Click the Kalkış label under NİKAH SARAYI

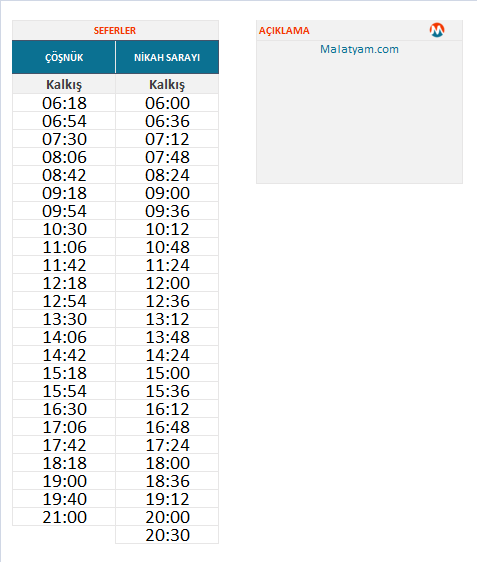tap(167, 85)
